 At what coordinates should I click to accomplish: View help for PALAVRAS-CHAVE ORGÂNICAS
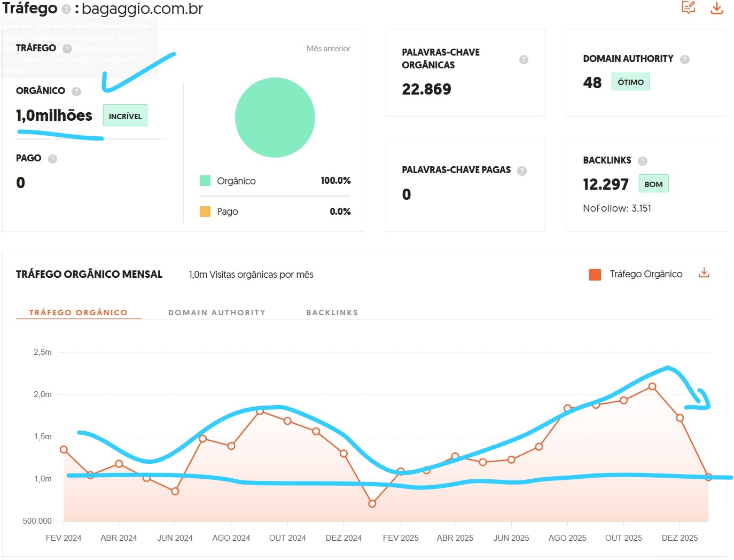[x=523, y=60]
